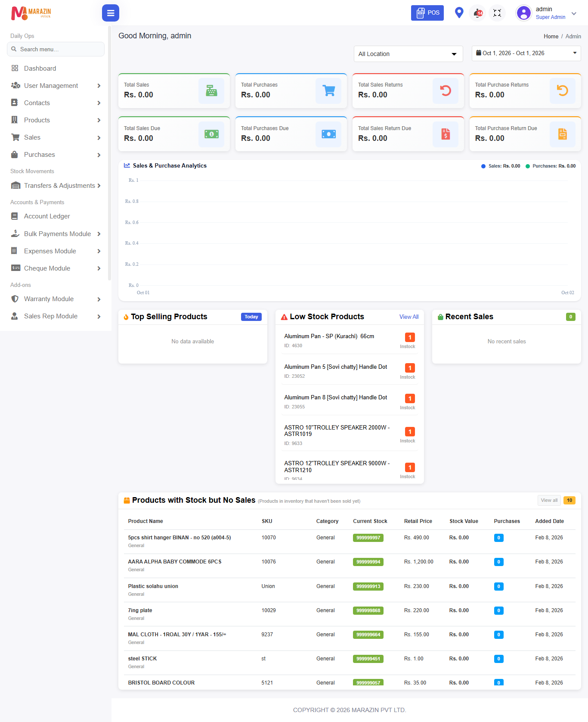Expand admin account dropdown chevron
This screenshot has width=588, height=722.
[x=574, y=13]
